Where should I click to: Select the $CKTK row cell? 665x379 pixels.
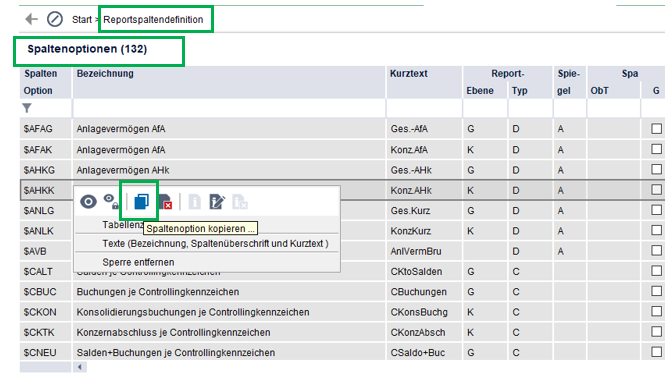[x=45, y=332]
